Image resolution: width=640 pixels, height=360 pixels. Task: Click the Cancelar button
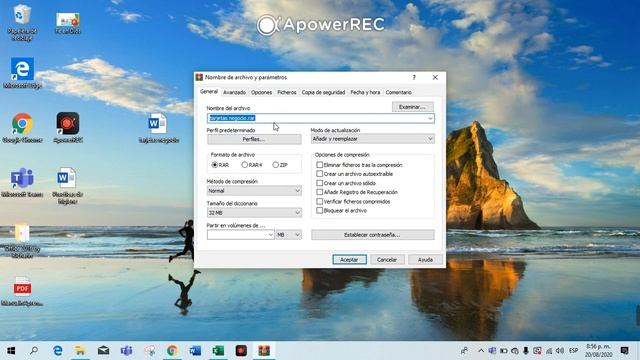tap(387, 260)
